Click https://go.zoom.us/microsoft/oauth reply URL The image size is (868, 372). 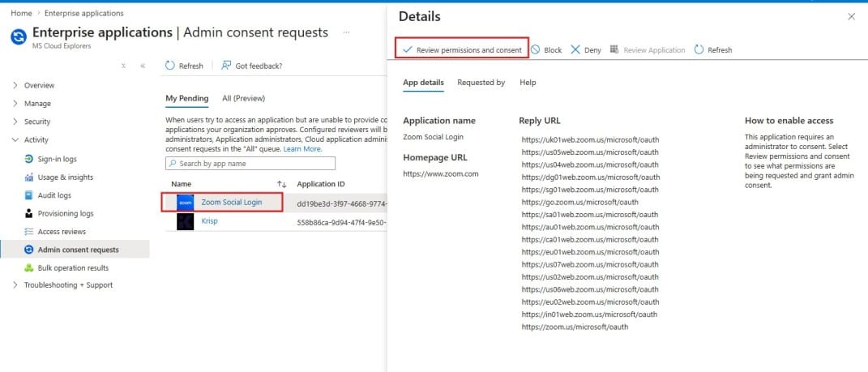click(579, 202)
